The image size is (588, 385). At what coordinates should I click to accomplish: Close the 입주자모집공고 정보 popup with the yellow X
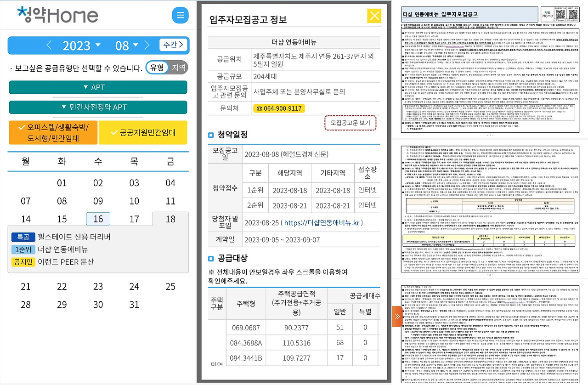coord(375,16)
